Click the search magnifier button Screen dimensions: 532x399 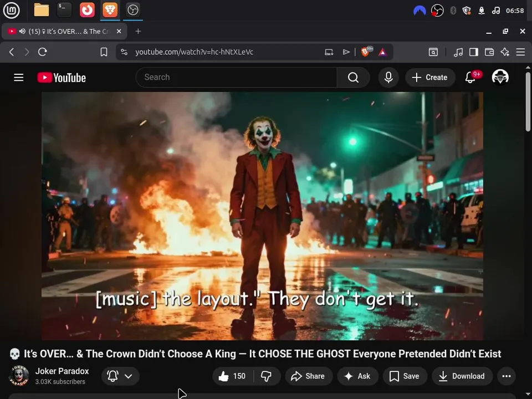tap(353, 78)
